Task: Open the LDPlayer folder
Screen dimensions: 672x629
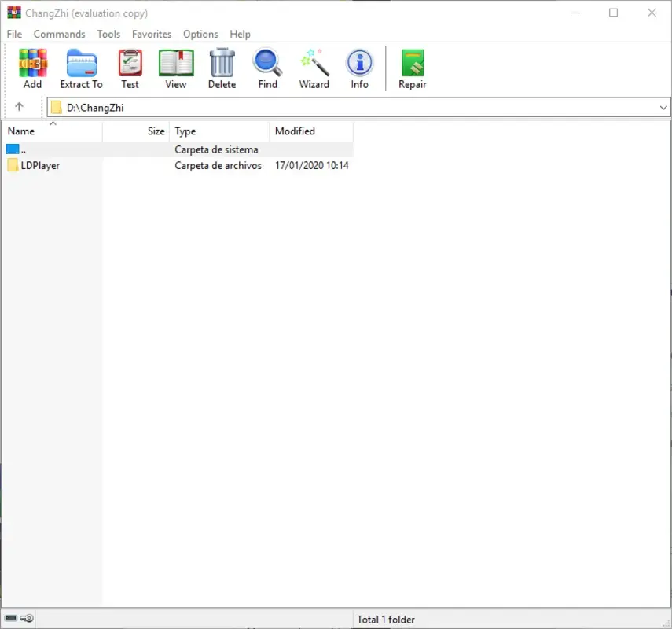Action: (39, 165)
